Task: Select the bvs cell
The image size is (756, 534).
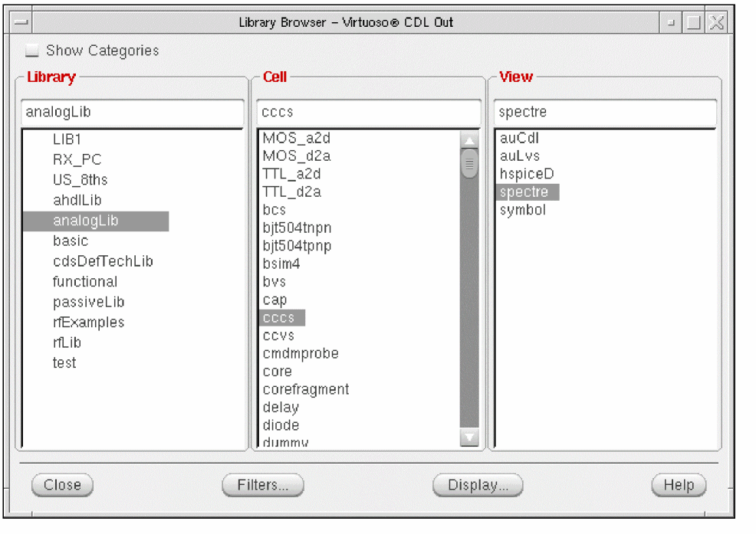Action: [x=274, y=282]
